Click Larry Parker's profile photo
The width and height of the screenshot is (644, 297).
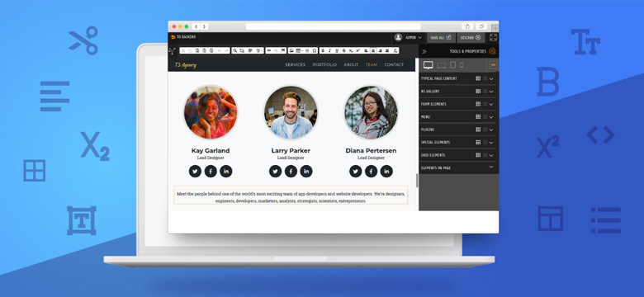291,112
